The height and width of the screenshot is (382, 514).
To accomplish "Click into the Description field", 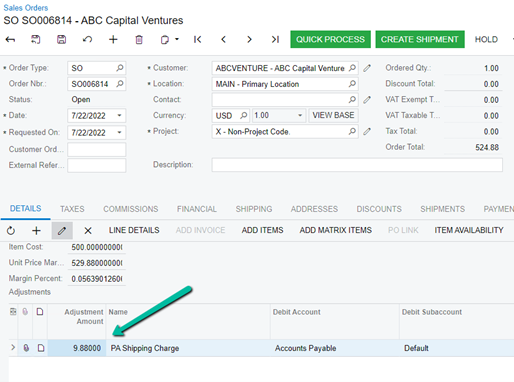I will (x=357, y=165).
